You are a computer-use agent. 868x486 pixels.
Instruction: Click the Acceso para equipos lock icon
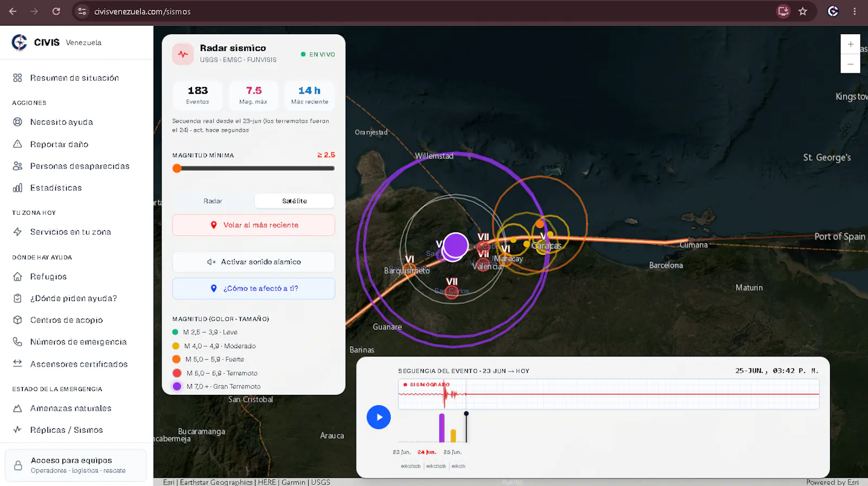tap(18, 465)
